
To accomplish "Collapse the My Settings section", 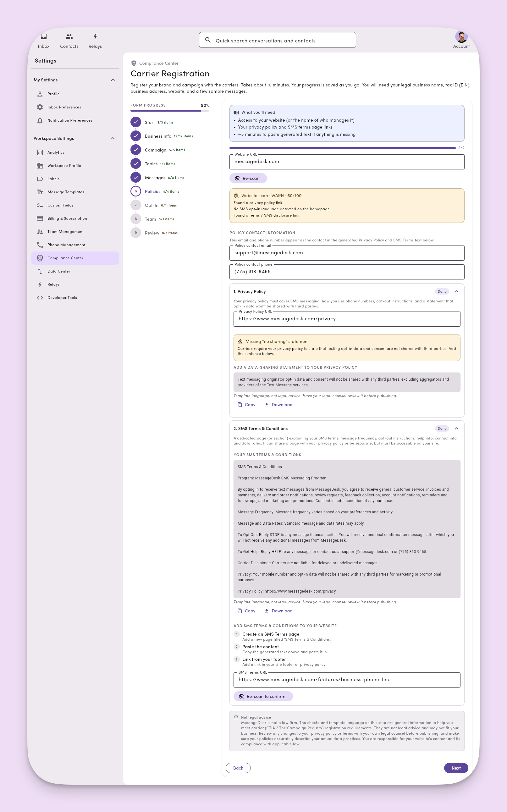I will (113, 80).
